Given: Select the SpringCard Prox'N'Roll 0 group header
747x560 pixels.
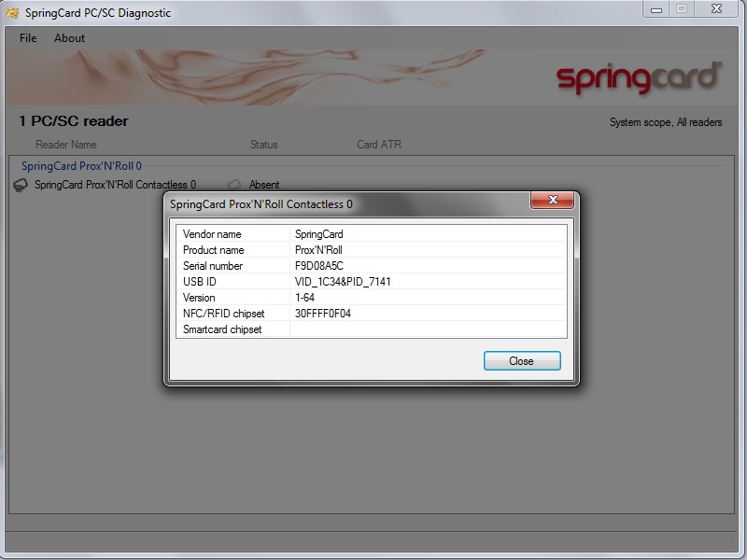Looking at the screenshot, I should coord(81,166).
